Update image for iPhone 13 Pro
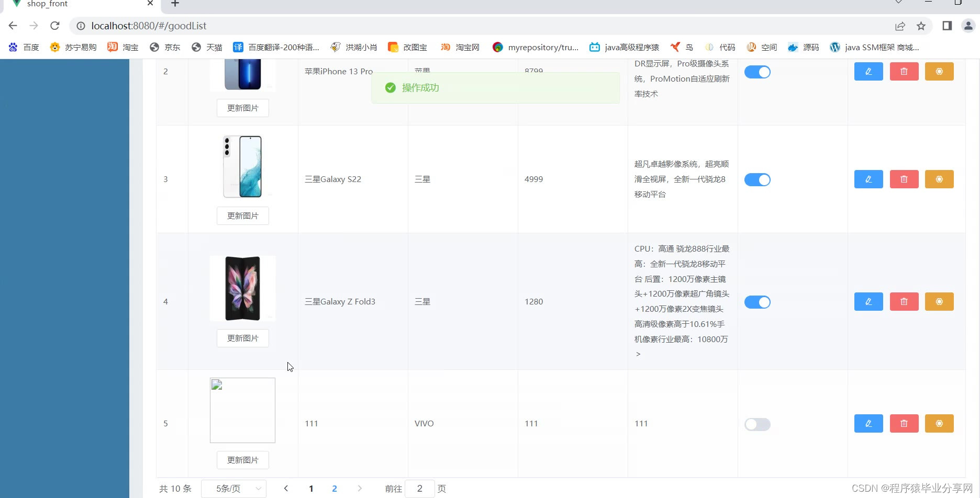The width and height of the screenshot is (980, 498). click(243, 108)
